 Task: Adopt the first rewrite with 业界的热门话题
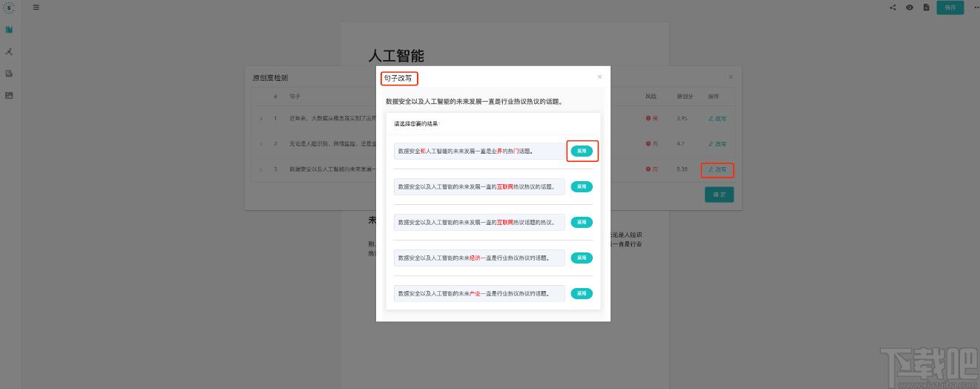pyautogui.click(x=582, y=151)
